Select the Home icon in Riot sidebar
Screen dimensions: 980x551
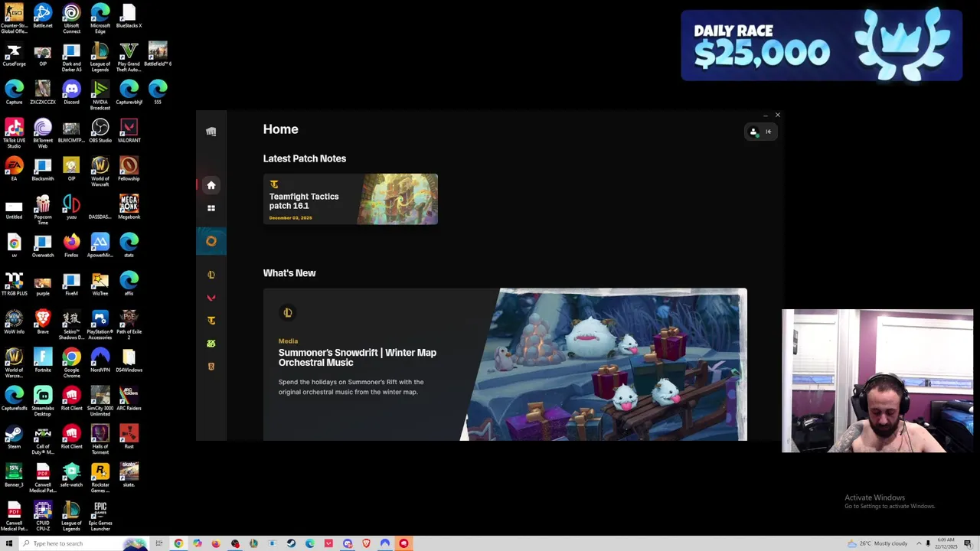211,185
